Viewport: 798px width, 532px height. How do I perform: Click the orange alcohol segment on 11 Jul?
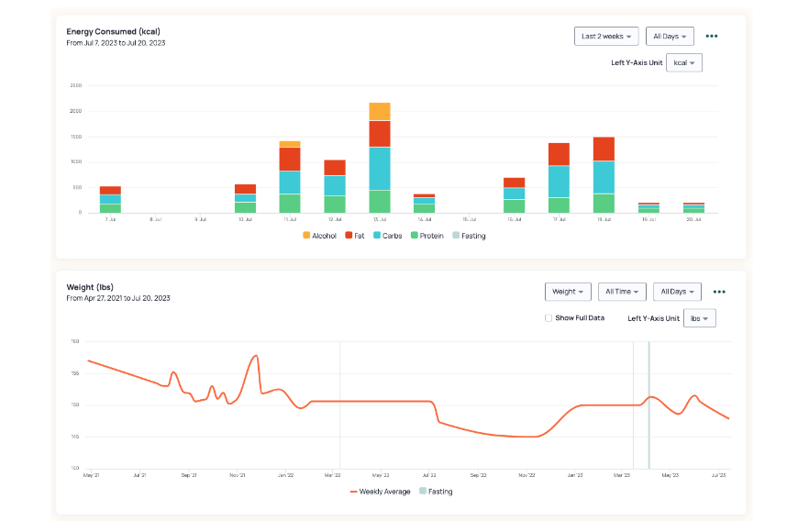click(290, 144)
